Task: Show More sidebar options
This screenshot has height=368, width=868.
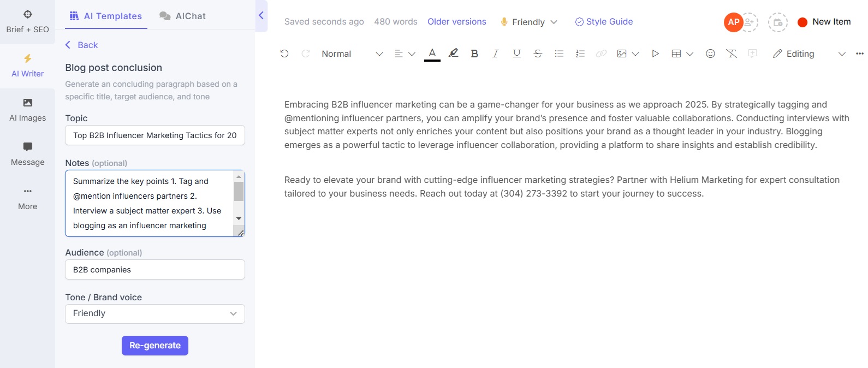Action: point(27,199)
